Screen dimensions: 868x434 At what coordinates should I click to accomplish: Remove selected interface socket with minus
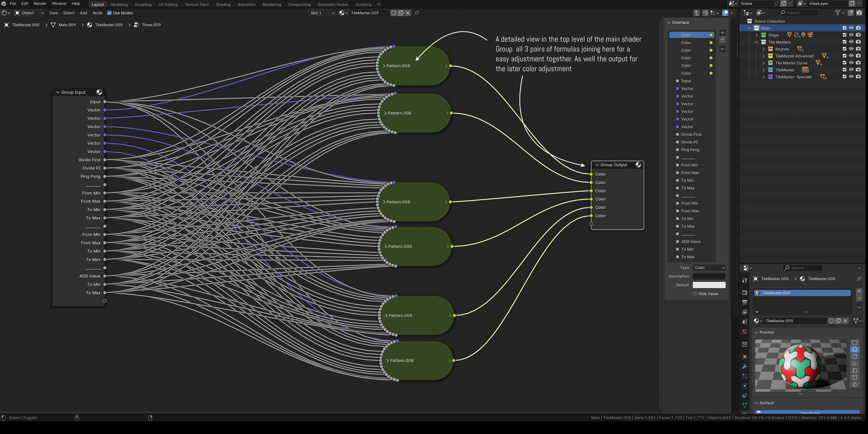coord(722,40)
